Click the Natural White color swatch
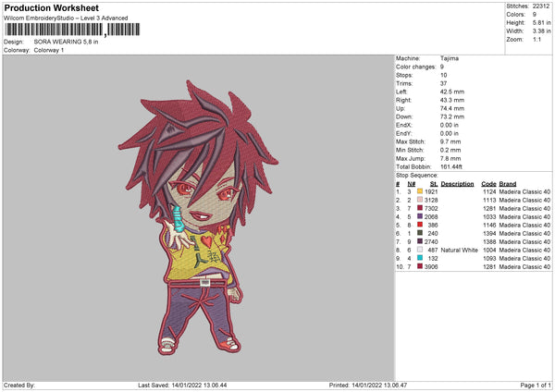 tap(420, 250)
